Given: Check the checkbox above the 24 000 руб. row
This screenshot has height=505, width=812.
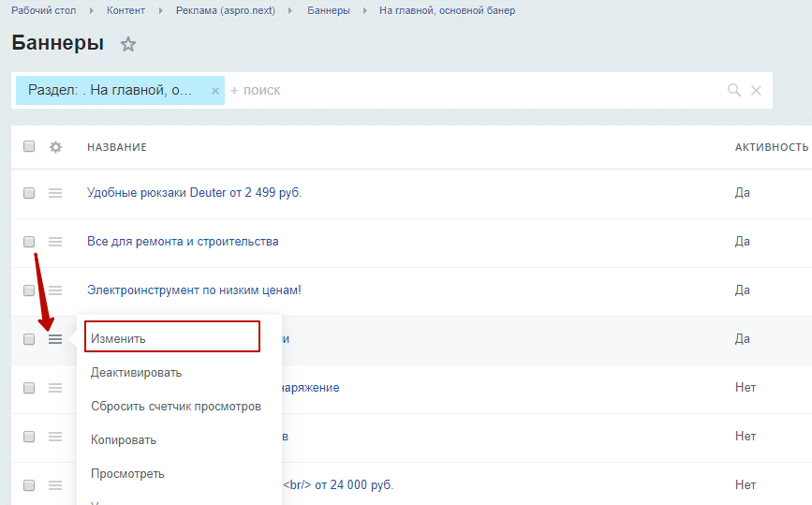Looking at the screenshot, I should (29, 437).
